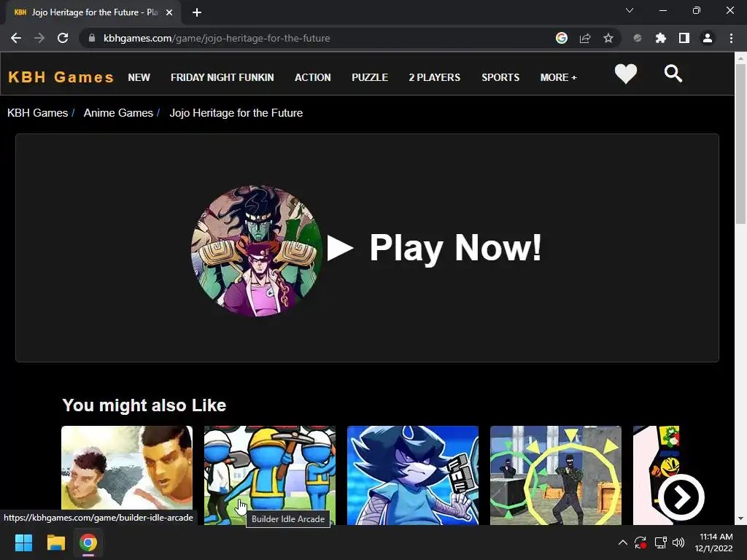Click the Chrome taskbar icon

click(x=88, y=542)
